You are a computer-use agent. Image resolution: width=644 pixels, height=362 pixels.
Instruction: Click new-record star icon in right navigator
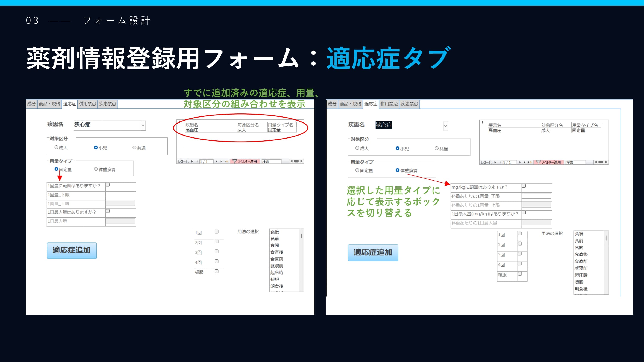pos(530,162)
